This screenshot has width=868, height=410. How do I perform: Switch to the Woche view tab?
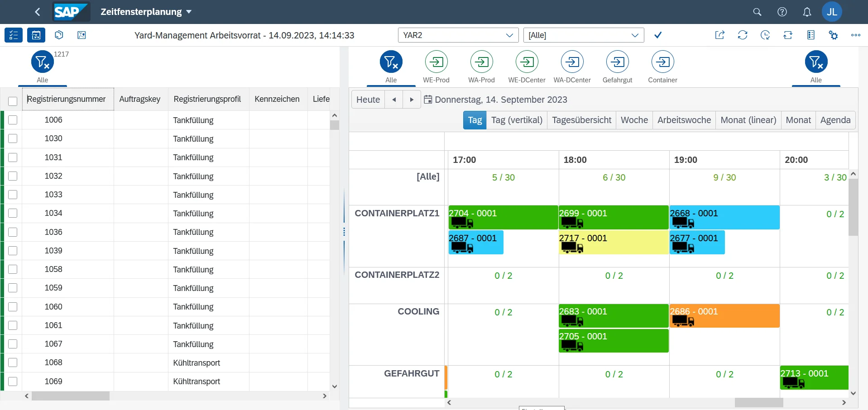[x=634, y=120]
